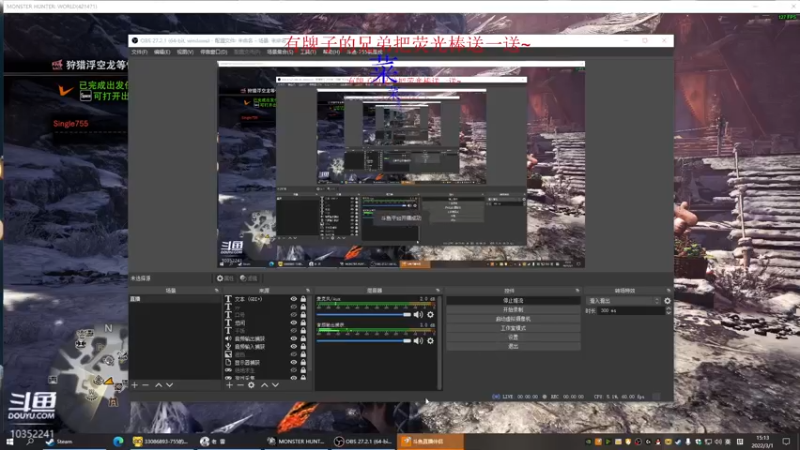Toggle visibility of the 感谢 source

[x=293, y=323]
